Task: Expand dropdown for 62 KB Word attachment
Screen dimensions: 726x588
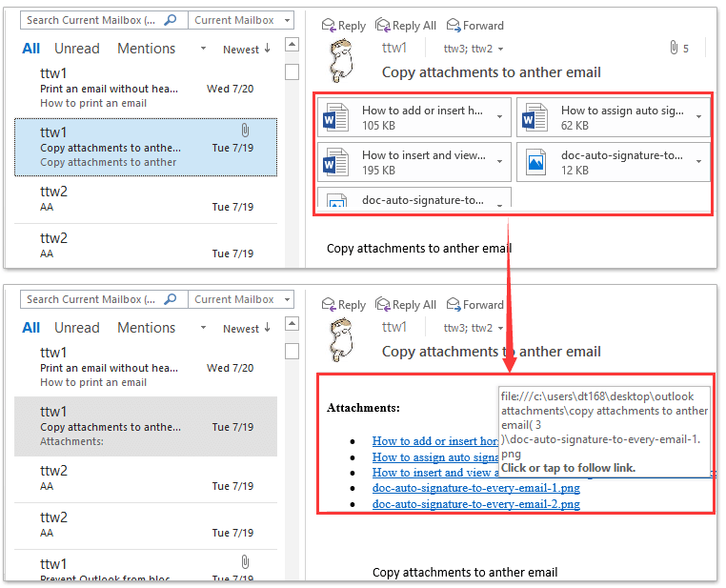Action: coord(698,116)
